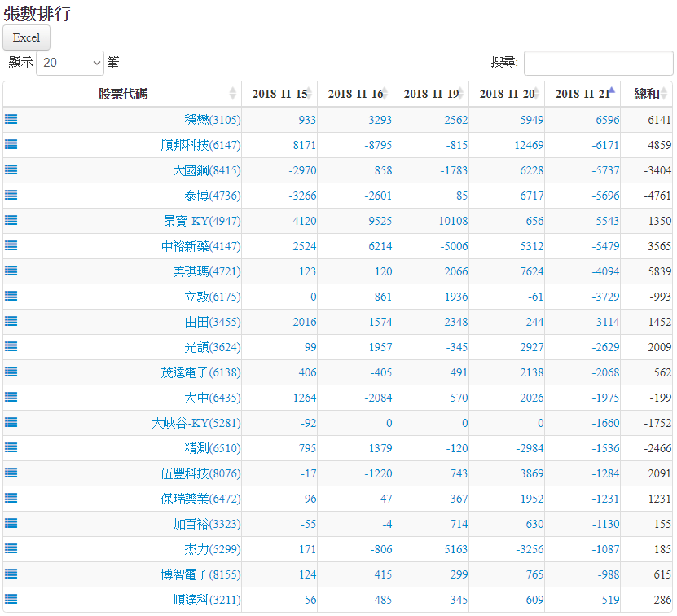Open the list icon for 泰博(4736)
This screenshot has width=677, height=616.
[x=11, y=195]
